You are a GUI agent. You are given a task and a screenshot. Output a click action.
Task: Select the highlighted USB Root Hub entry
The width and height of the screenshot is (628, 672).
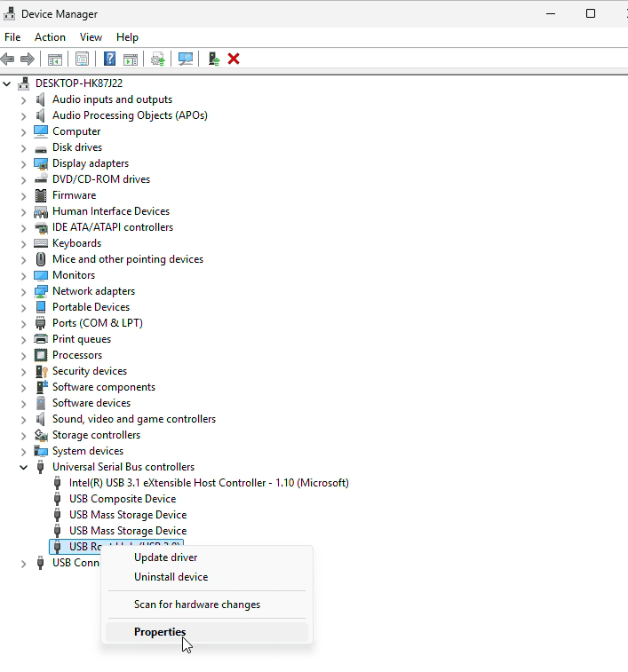(x=83, y=547)
